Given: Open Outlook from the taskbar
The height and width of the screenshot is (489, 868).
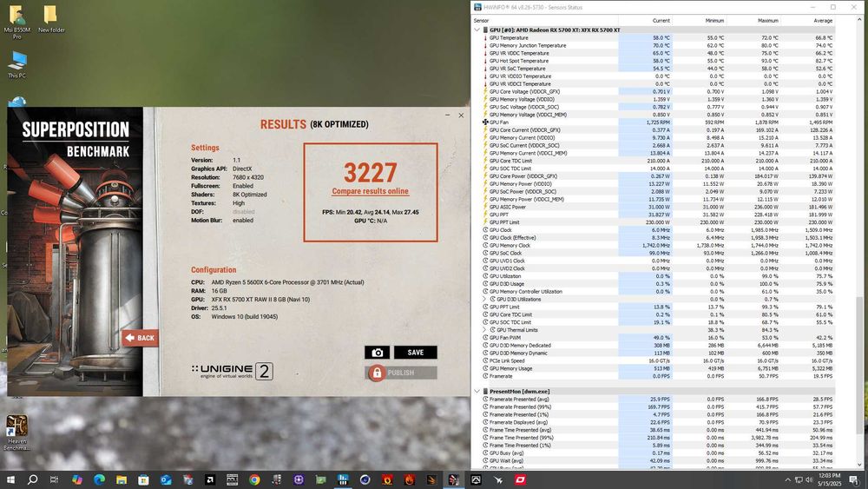Looking at the screenshot, I should tap(166, 479).
